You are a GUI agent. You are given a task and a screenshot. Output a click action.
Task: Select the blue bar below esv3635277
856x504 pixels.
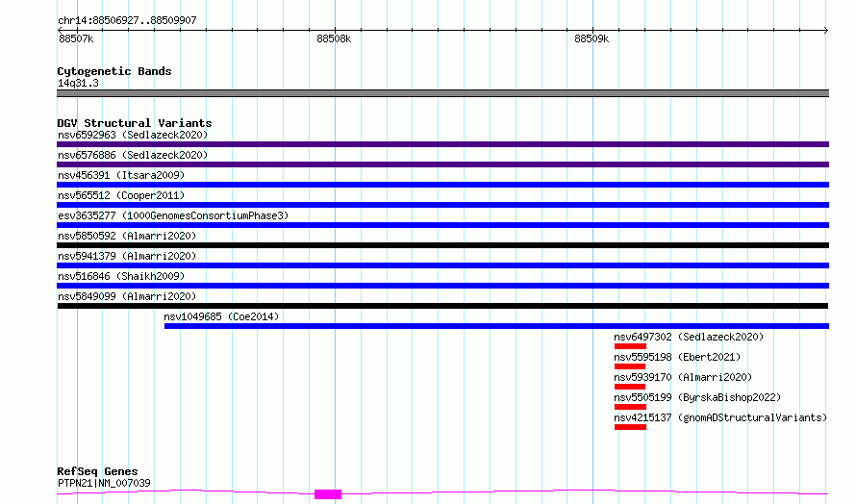pos(442,225)
